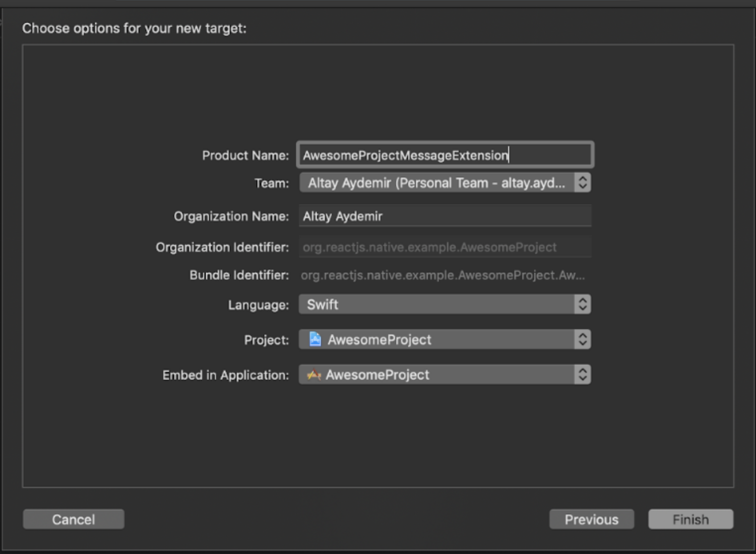
Task: Edit the Organization Name field
Action: point(445,216)
